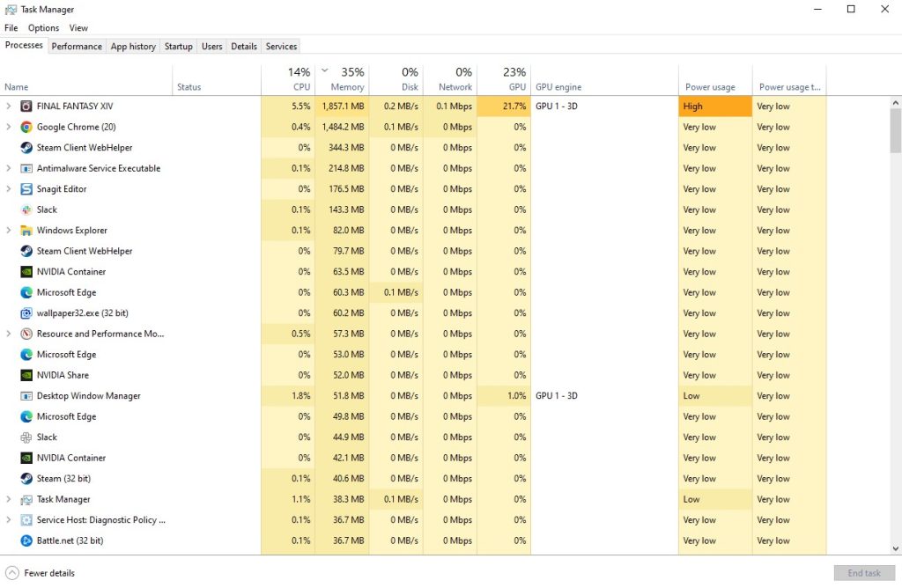Expand Service Host: Diagnostic Policy group
902x588 pixels.
(9, 520)
